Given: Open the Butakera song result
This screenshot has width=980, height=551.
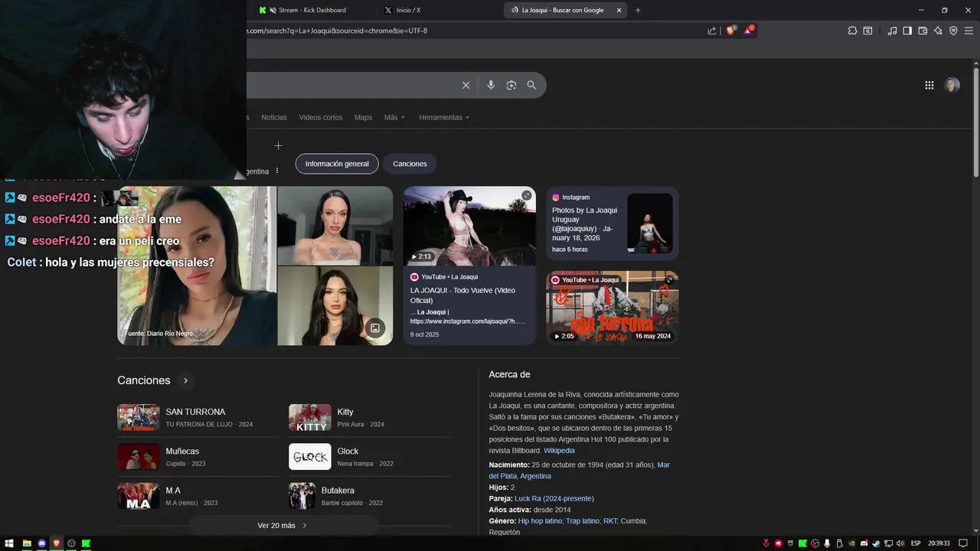Looking at the screenshot, I should coord(369,496).
